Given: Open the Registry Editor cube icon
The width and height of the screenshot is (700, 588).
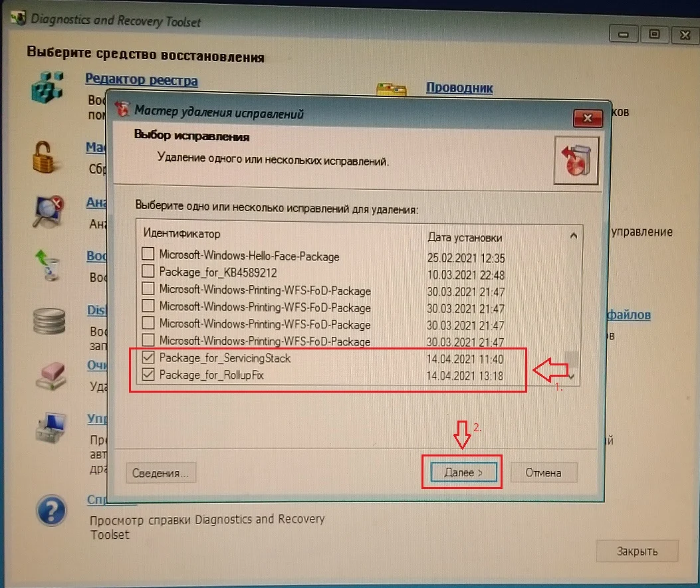Looking at the screenshot, I should pos(47,87).
